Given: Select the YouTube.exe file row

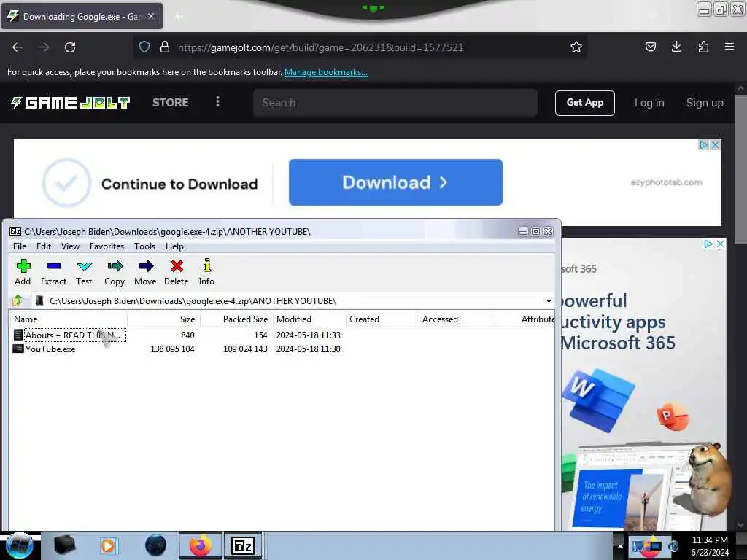Looking at the screenshot, I should [177, 349].
